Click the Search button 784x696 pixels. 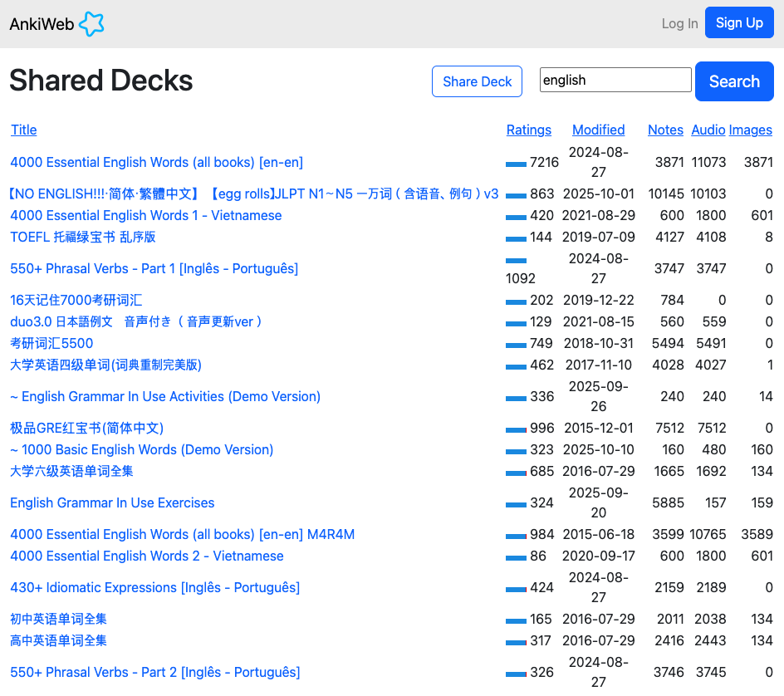click(x=733, y=81)
